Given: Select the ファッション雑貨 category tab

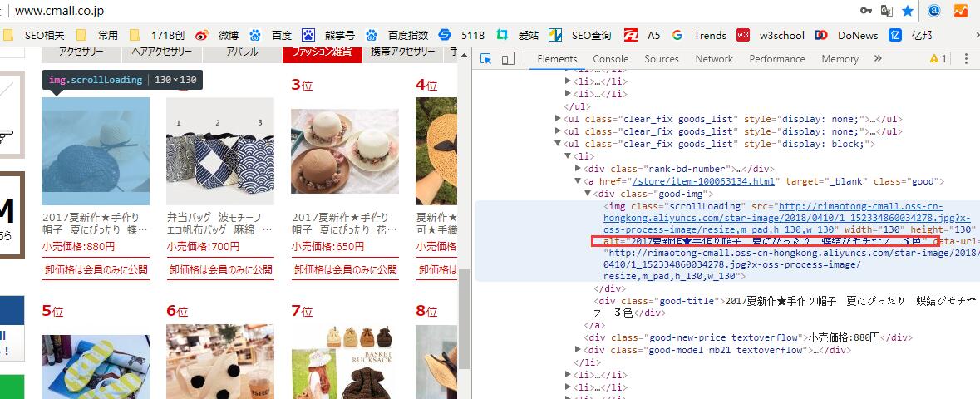Looking at the screenshot, I should pyautogui.click(x=323, y=52).
